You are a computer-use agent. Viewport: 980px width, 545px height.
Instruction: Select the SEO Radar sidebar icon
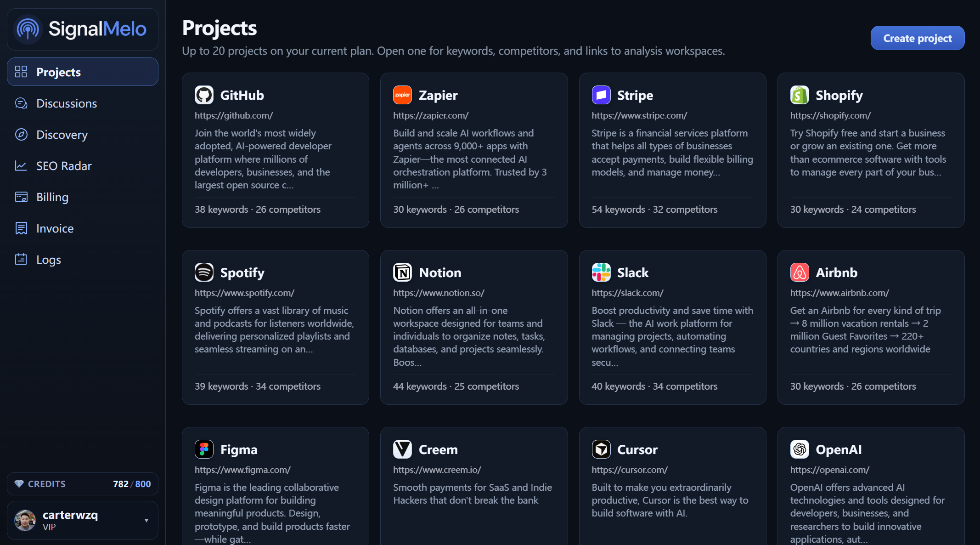coord(21,165)
